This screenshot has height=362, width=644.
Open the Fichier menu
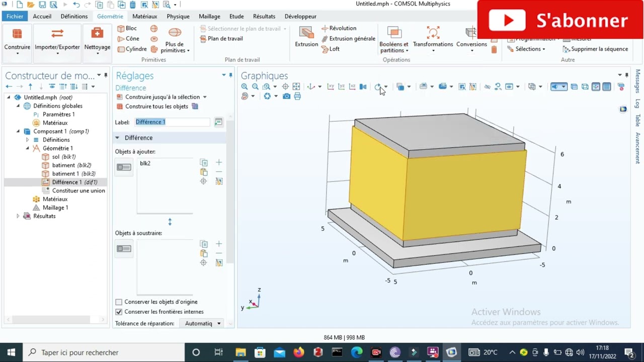point(15,16)
